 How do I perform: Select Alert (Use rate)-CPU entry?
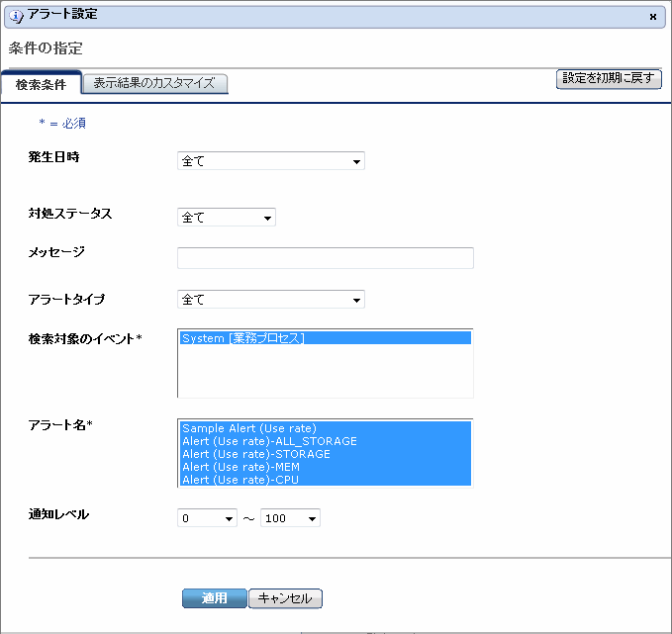[326, 480]
